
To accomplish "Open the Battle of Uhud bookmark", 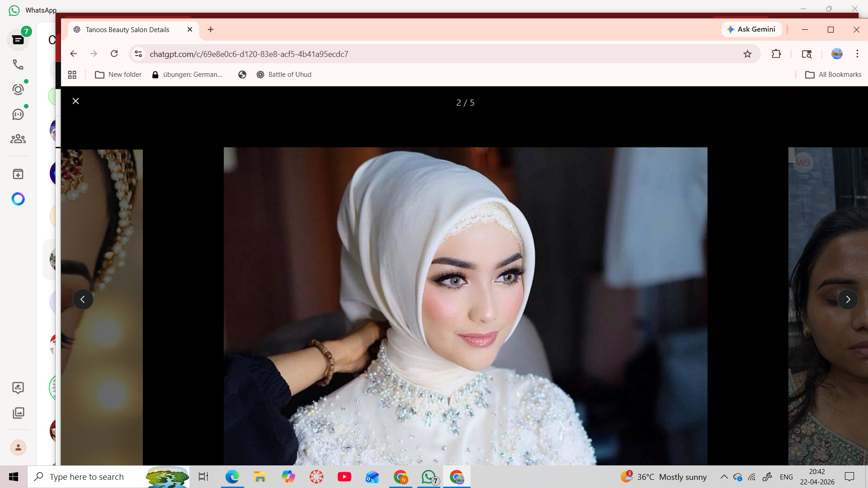I will point(284,75).
